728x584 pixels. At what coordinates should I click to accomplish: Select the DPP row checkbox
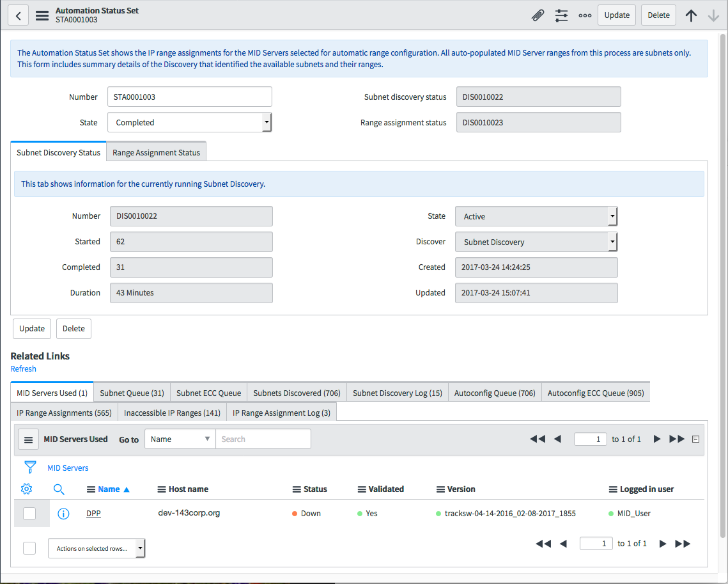coord(29,514)
